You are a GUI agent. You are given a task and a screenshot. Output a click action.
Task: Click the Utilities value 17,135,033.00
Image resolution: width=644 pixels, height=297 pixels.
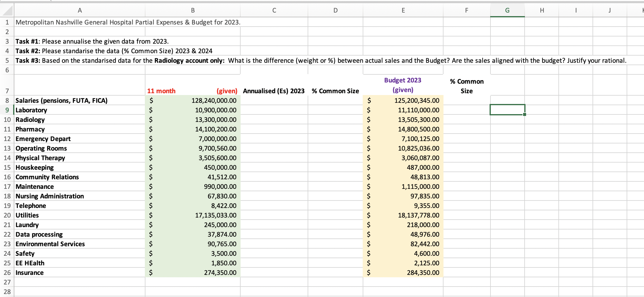tap(192, 215)
